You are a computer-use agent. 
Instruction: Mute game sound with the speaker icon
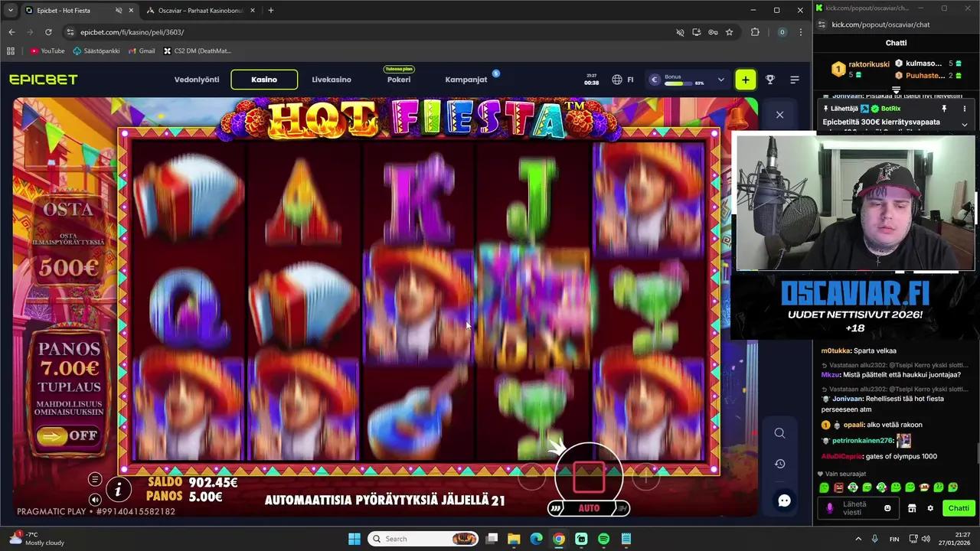[x=94, y=500]
